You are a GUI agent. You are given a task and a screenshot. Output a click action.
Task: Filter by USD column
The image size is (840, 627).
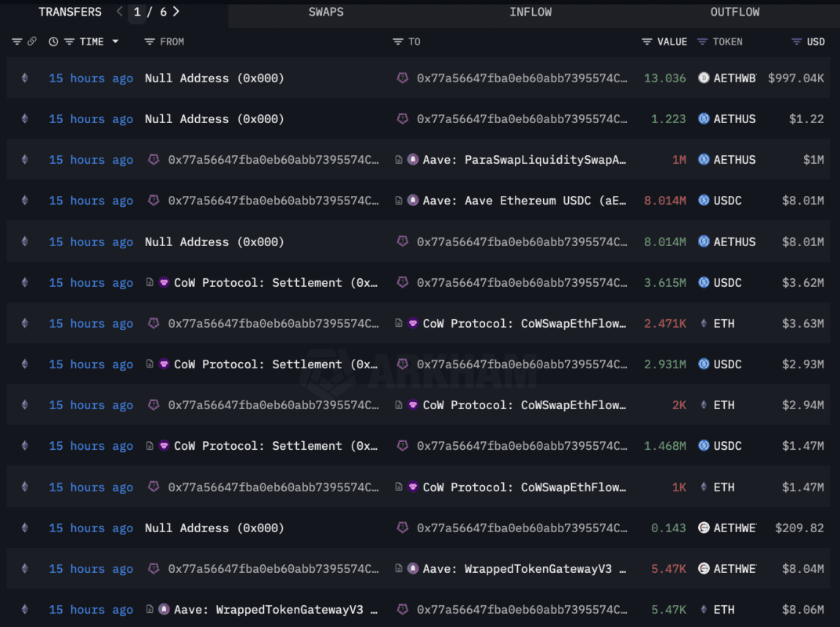(797, 42)
